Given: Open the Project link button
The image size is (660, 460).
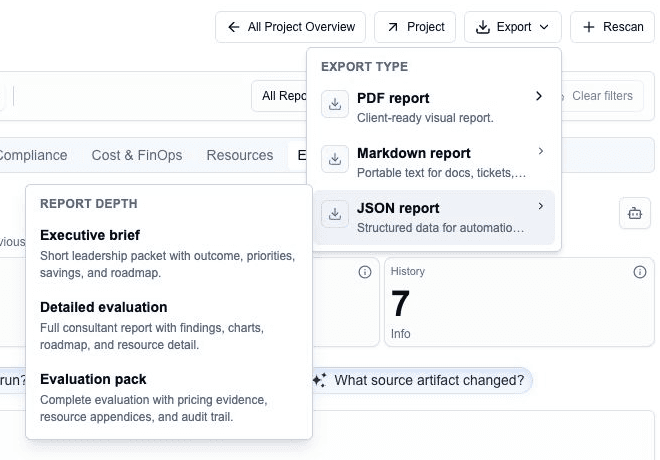Looking at the screenshot, I should [415, 27].
